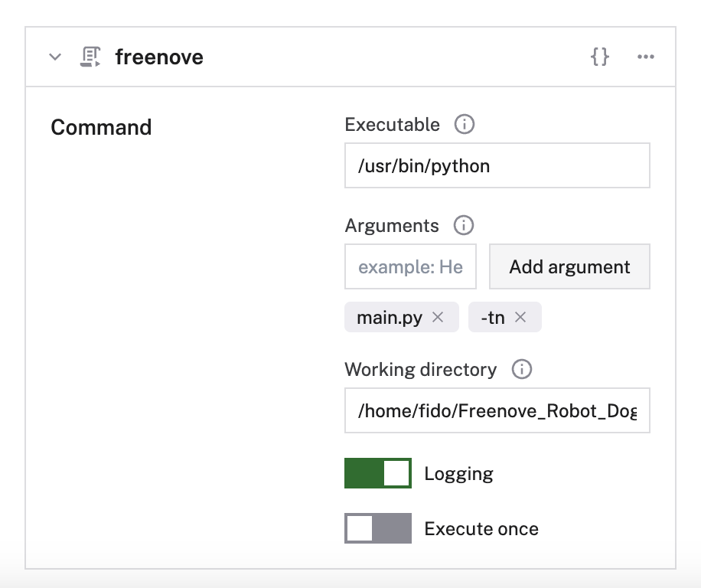Switch to JSON view with braces icon

coord(600,57)
